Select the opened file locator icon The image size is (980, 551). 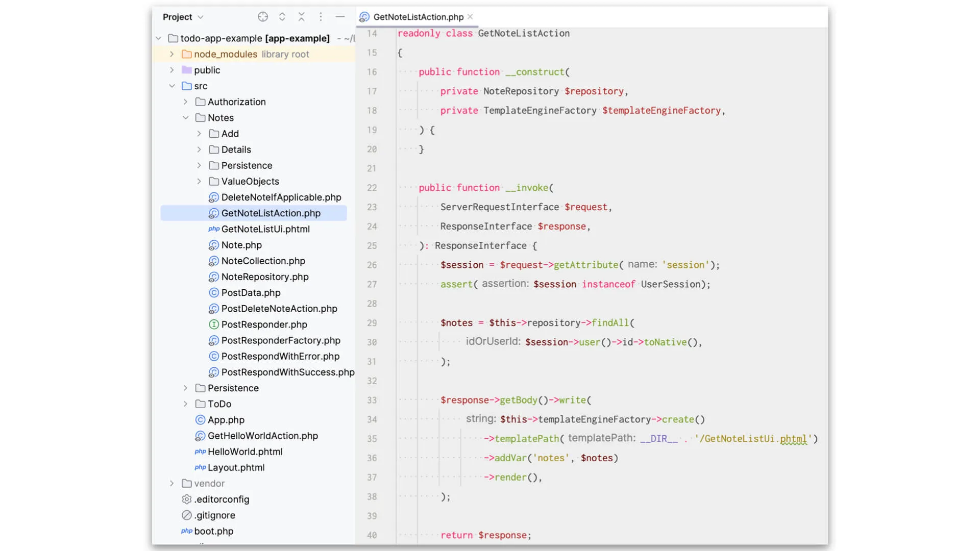[x=263, y=17]
